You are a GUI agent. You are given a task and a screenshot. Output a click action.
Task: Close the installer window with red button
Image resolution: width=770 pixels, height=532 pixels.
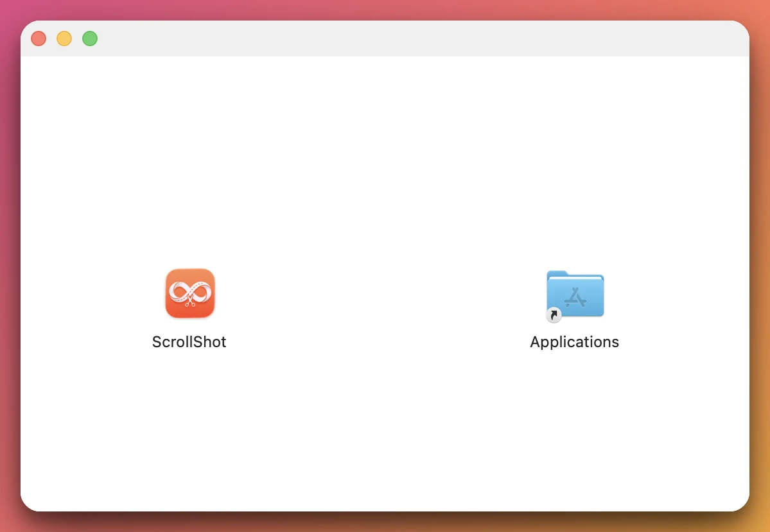[x=39, y=39]
